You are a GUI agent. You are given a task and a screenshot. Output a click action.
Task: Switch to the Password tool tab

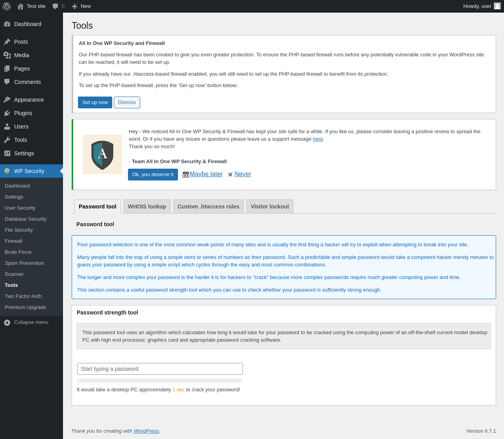coord(98,206)
